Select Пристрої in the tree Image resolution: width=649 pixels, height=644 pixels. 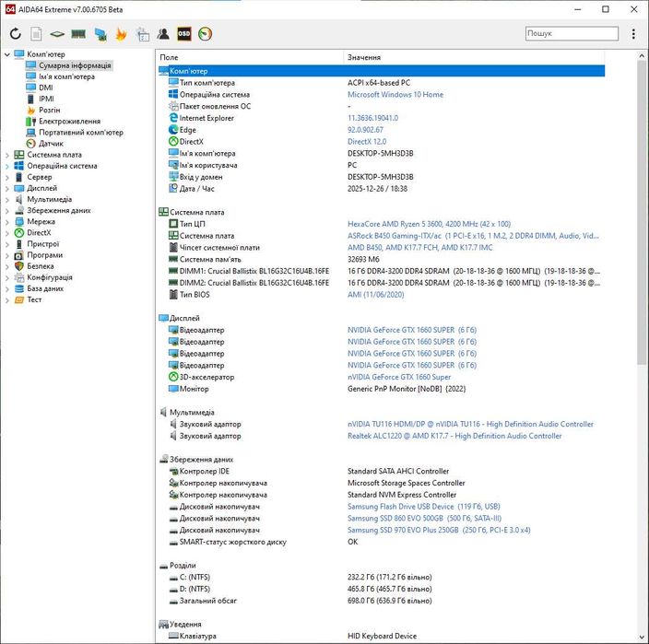[43, 244]
